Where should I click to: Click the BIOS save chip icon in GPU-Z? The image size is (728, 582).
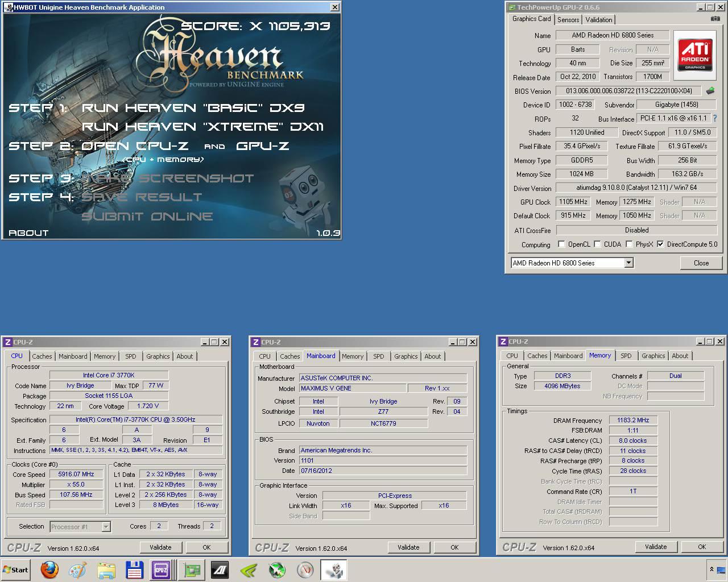(x=710, y=91)
